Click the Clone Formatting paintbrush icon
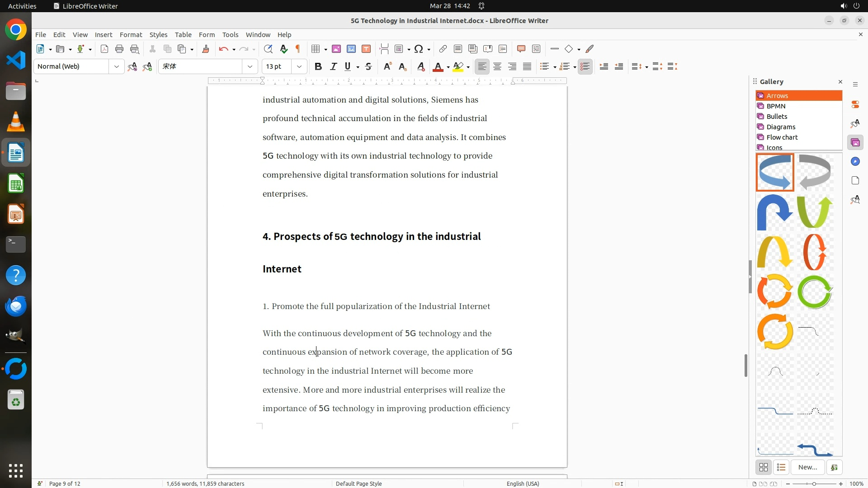Screen dimensions: 868x488 206,49
